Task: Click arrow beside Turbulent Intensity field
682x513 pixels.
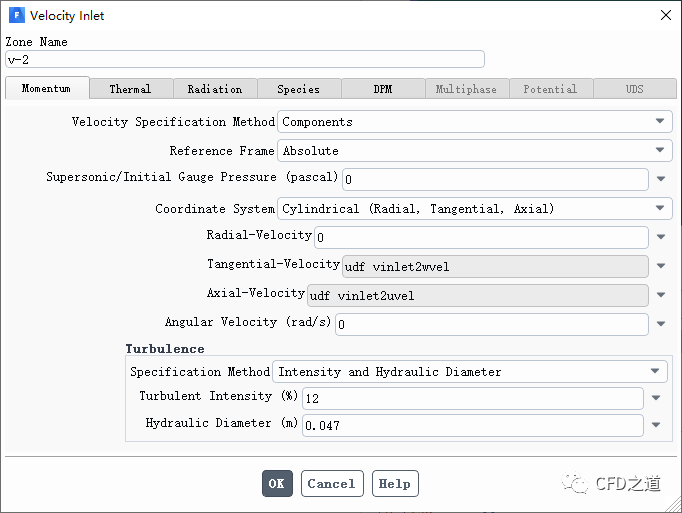Action: pyautogui.click(x=656, y=398)
